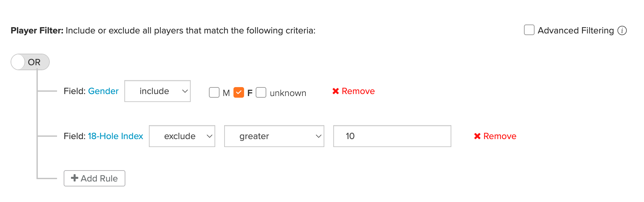Check the M gender checkbox
644x202 pixels.
pos(214,92)
